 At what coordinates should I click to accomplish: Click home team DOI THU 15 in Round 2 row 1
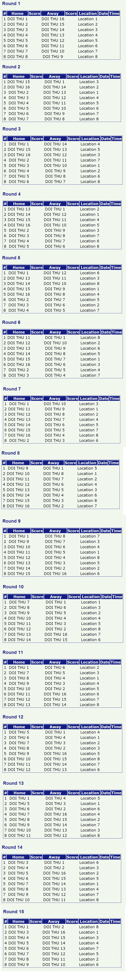(x=18, y=82)
